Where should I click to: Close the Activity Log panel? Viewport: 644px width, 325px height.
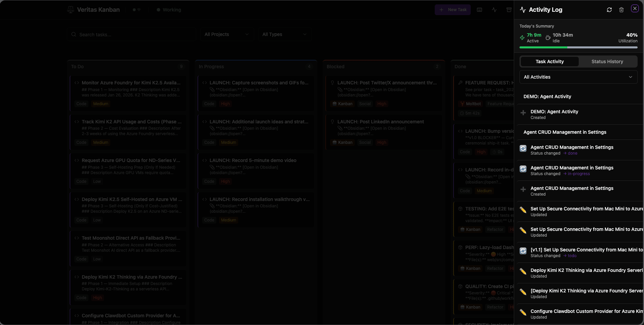click(635, 9)
